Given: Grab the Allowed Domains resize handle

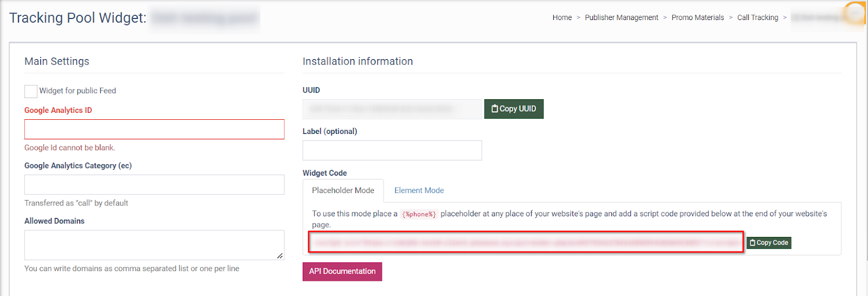Looking at the screenshot, I should point(280,256).
